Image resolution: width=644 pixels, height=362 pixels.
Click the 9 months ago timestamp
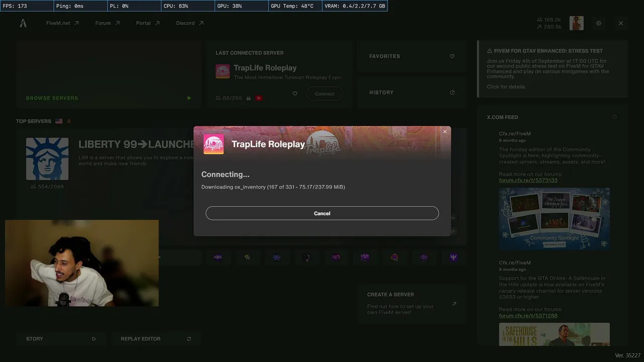[513, 269]
